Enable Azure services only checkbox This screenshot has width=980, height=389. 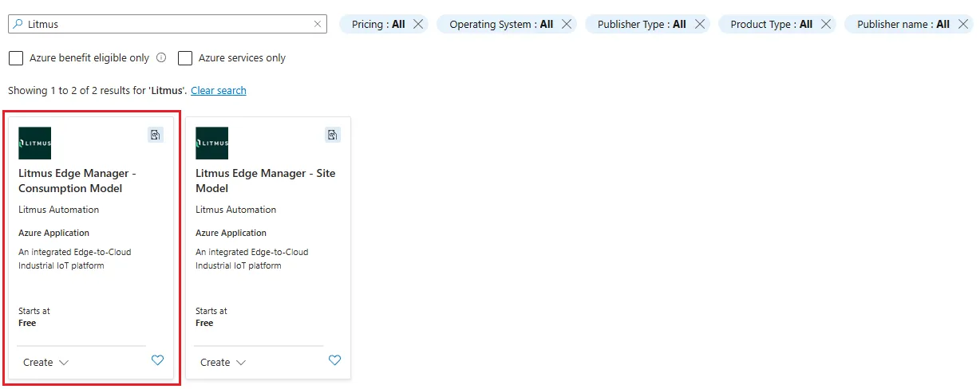[x=185, y=57]
